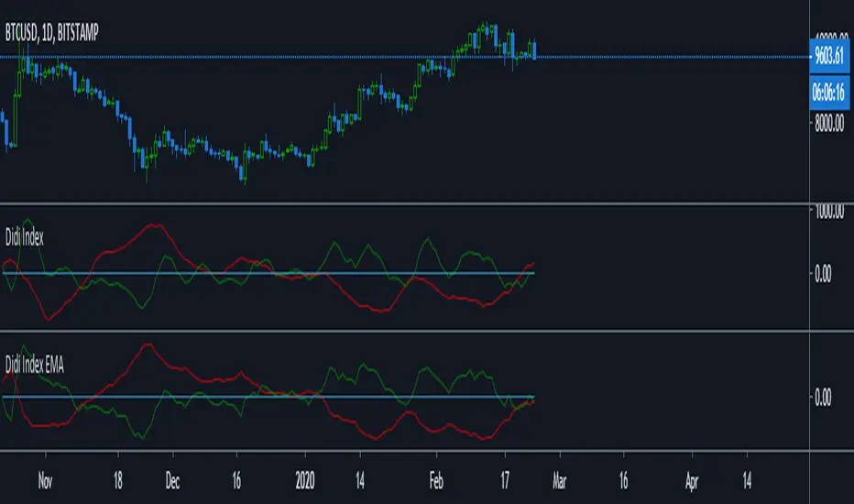Select the Didi Index indicator label
Screen dimensions: 854x504
(x=25, y=237)
